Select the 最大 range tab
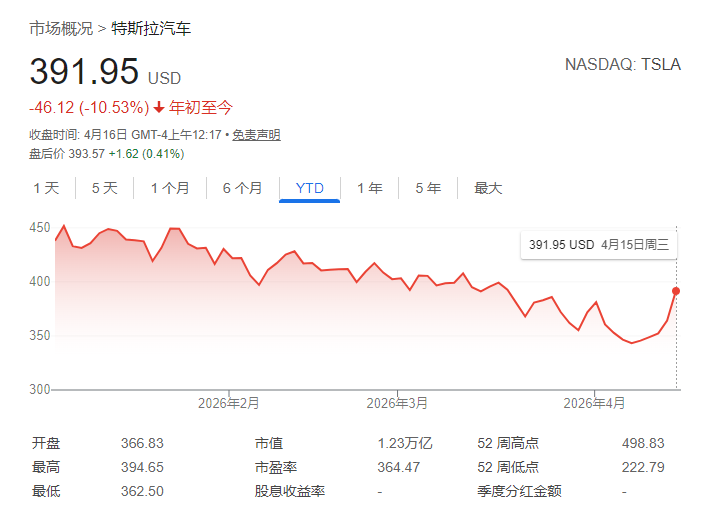This screenshot has width=719, height=509. pyautogui.click(x=488, y=188)
